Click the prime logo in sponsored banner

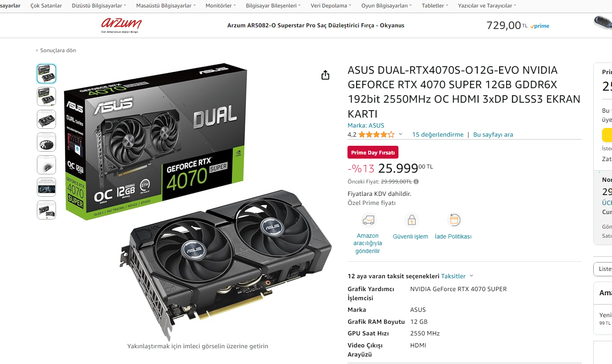pos(540,26)
